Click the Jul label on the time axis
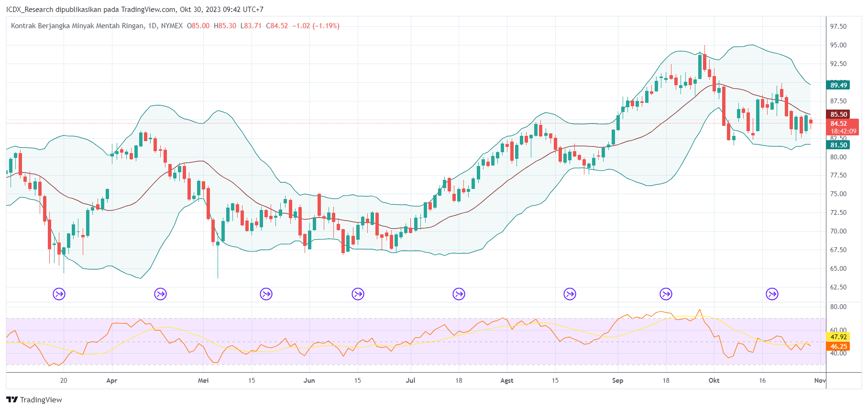The image size is (868, 410). (410, 380)
